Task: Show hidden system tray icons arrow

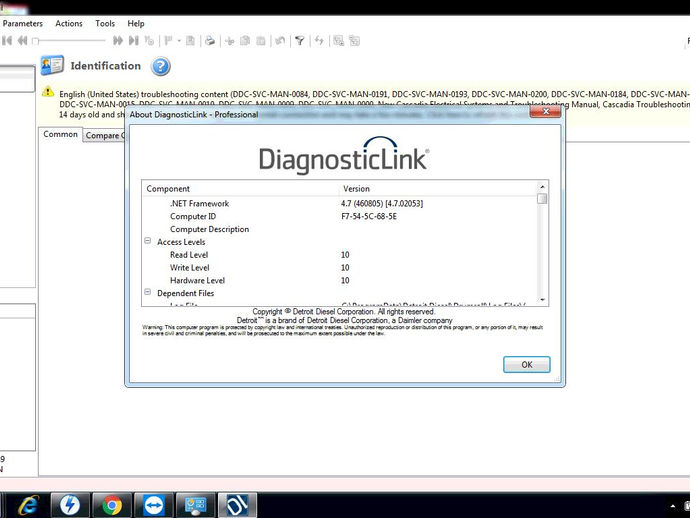Action: point(672,506)
